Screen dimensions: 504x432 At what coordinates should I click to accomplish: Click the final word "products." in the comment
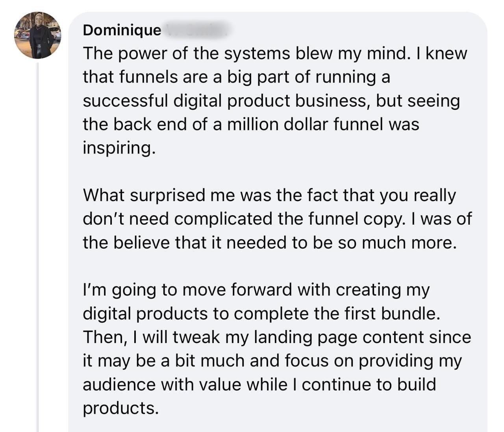click(x=120, y=408)
